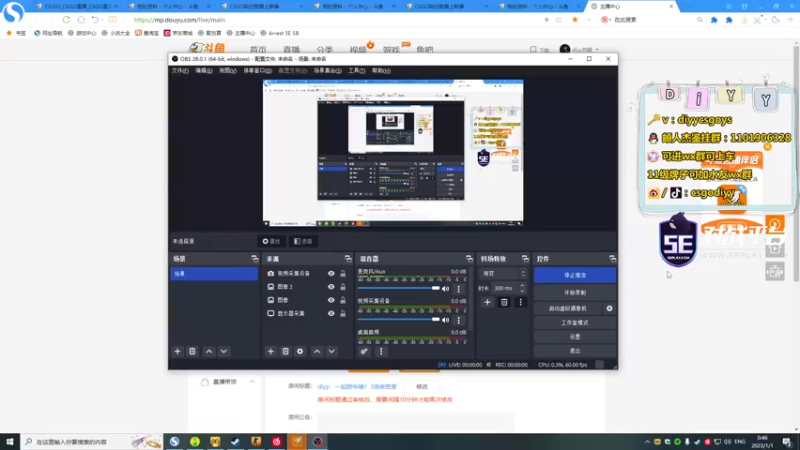Expand the 直播带货 sidebar section
Screen dimensions: 800x450
252,382
